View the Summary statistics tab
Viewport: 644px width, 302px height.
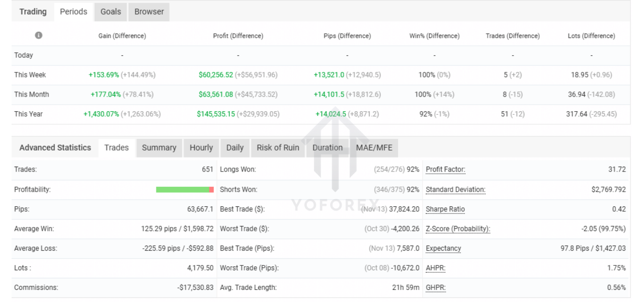(x=159, y=147)
